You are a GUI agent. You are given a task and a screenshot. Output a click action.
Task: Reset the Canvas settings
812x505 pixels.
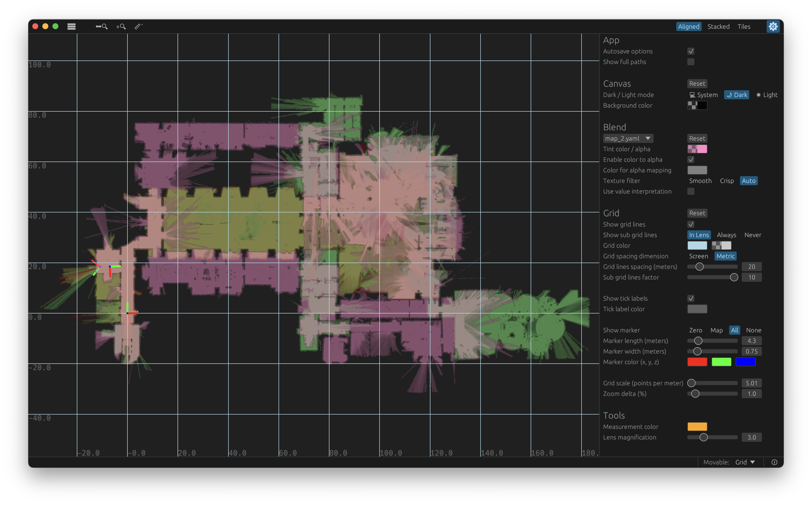697,83
